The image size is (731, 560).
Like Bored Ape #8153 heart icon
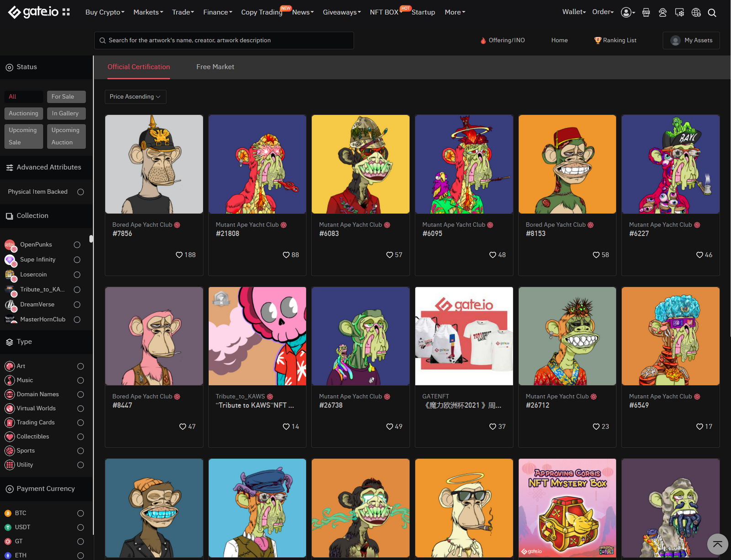pos(596,255)
